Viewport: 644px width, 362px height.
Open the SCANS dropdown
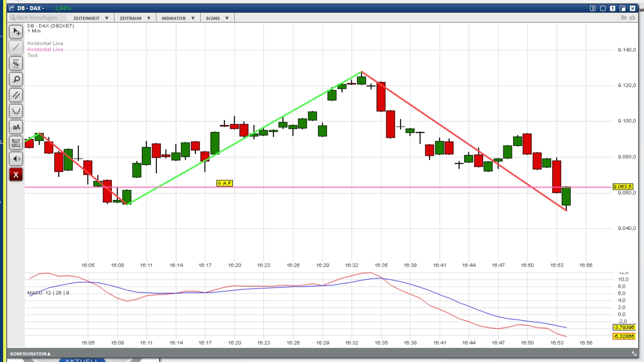216,18
